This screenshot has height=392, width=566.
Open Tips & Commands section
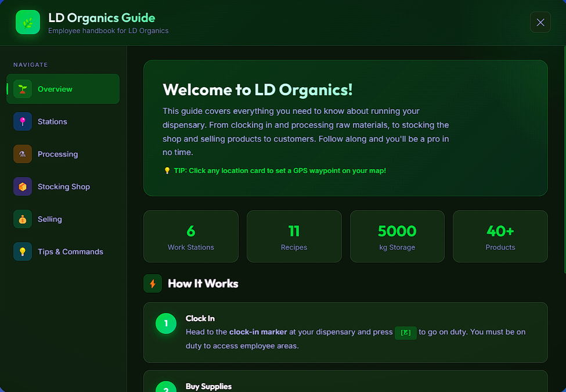coord(63,251)
